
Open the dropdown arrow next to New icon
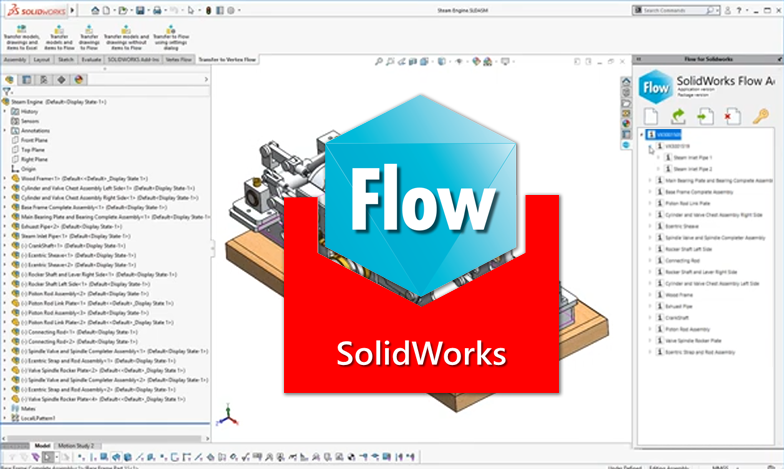[114, 10]
